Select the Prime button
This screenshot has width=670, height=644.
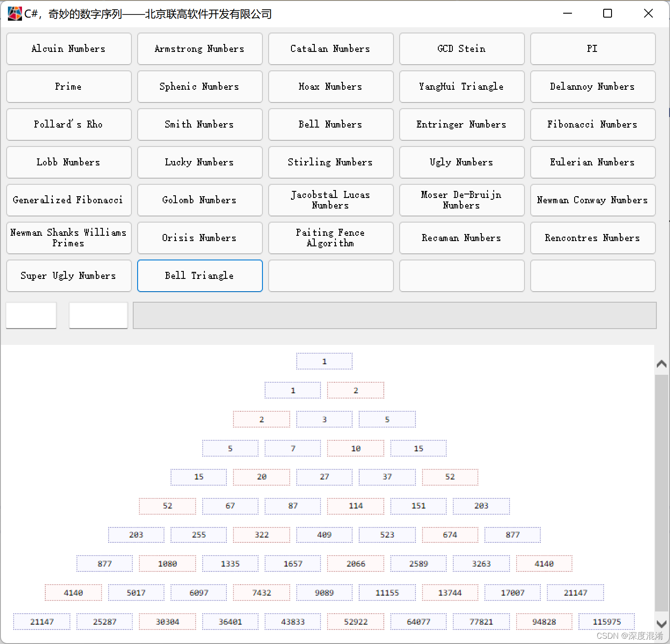point(69,87)
